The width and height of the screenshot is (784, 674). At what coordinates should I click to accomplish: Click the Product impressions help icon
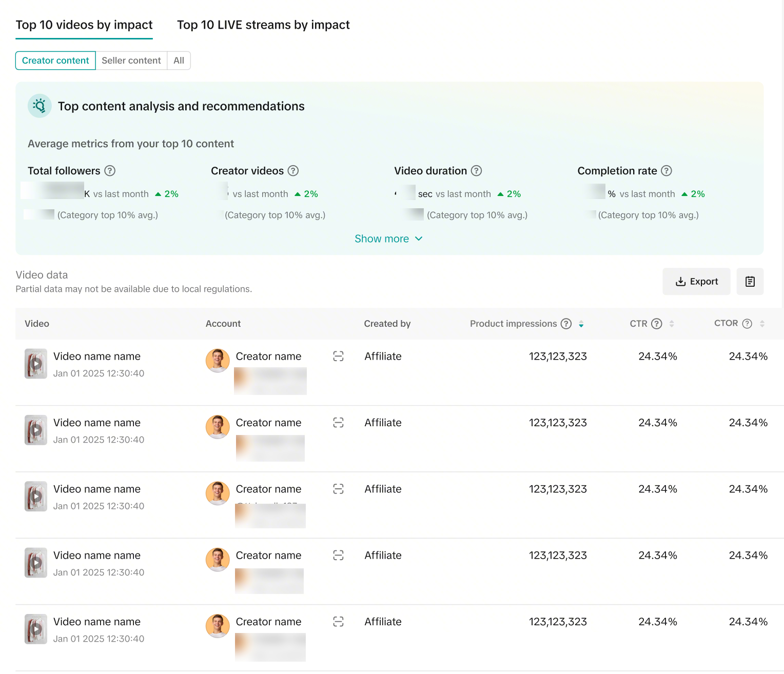(566, 324)
